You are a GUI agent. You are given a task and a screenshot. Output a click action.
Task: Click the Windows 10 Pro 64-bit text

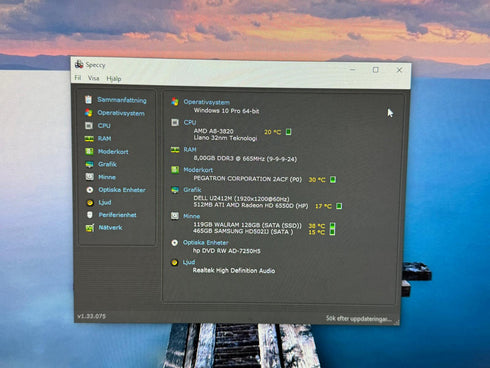[226, 111]
